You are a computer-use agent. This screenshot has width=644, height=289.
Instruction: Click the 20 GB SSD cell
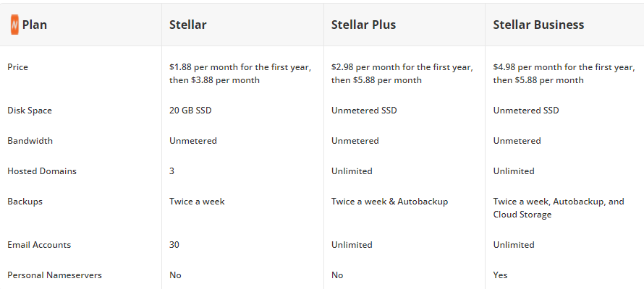[190, 111]
